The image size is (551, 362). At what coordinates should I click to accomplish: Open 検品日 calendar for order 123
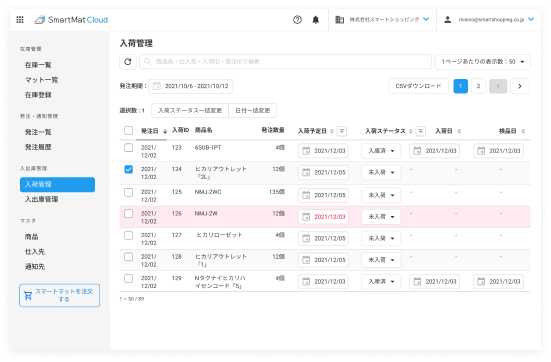(x=481, y=151)
